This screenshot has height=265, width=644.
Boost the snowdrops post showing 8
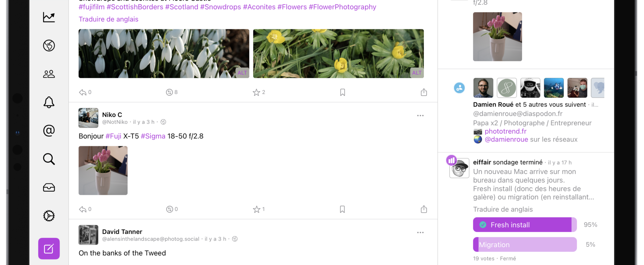(x=169, y=92)
